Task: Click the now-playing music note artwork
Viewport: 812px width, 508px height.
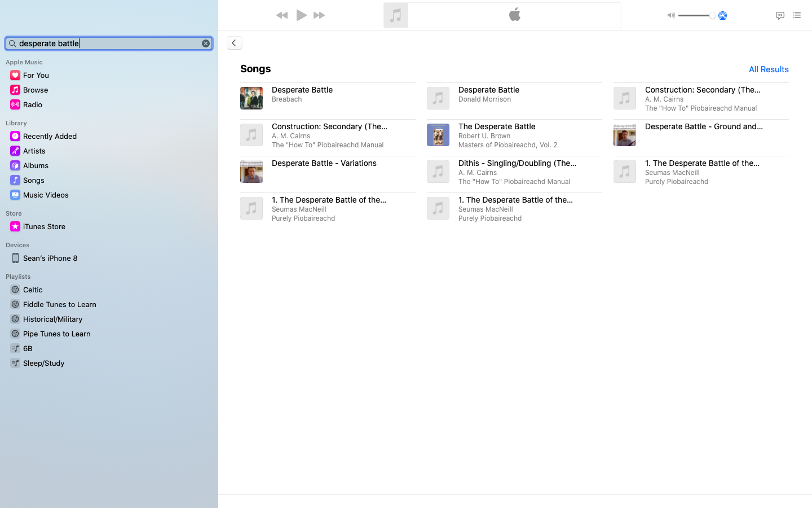Action: coord(396,15)
